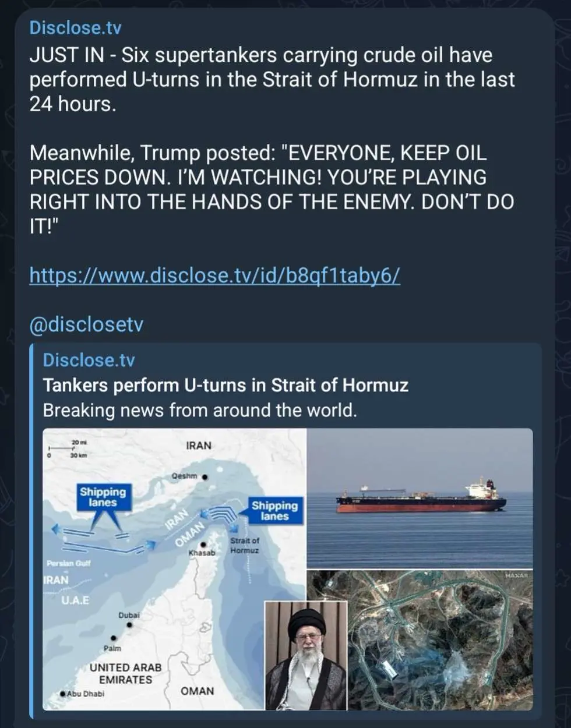Image resolution: width=571 pixels, height=728 pixels.
Task: Tap the @disclosetv mention
Action: pos(86,324)
